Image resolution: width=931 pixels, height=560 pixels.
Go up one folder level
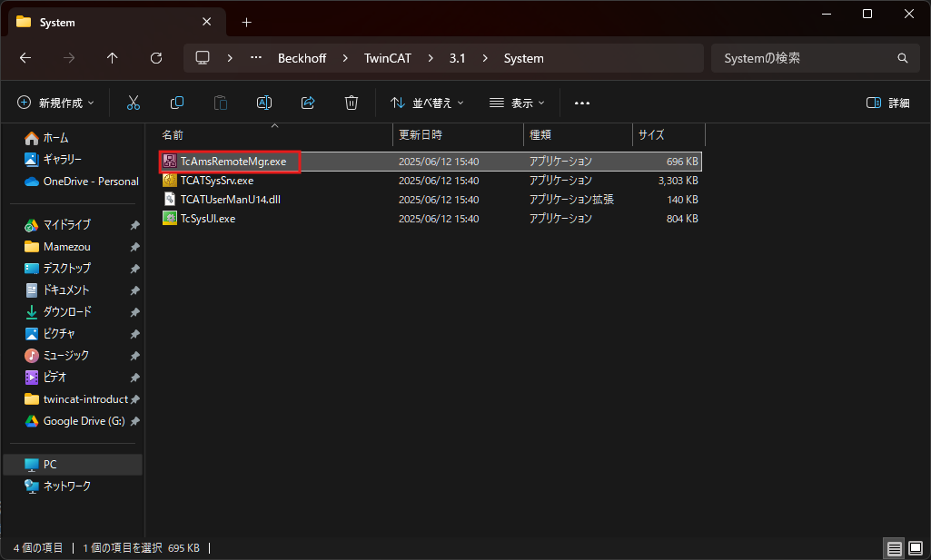point(113,58)
